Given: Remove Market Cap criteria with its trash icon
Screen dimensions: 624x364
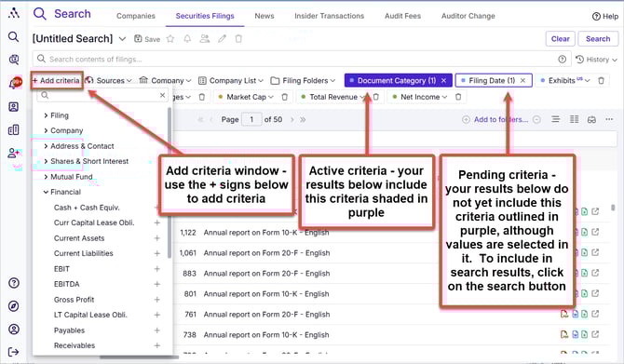Looking at the screenshot, I should 285,97.
